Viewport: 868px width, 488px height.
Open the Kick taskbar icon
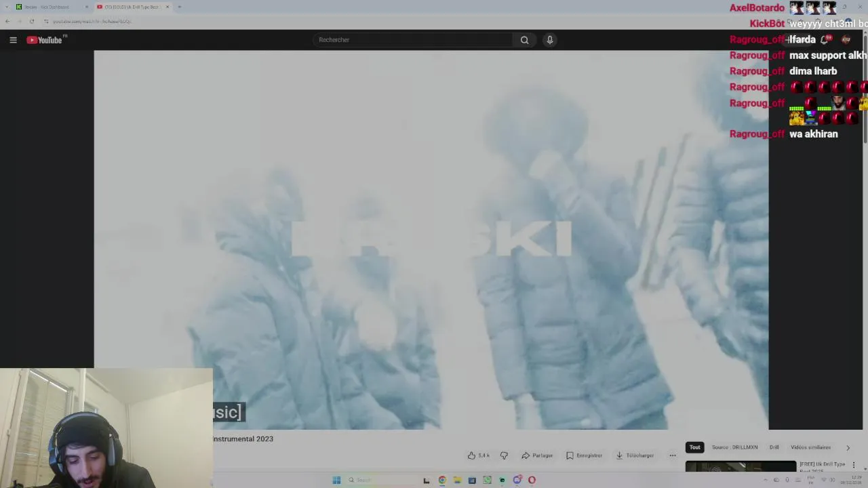pos(502,480)
